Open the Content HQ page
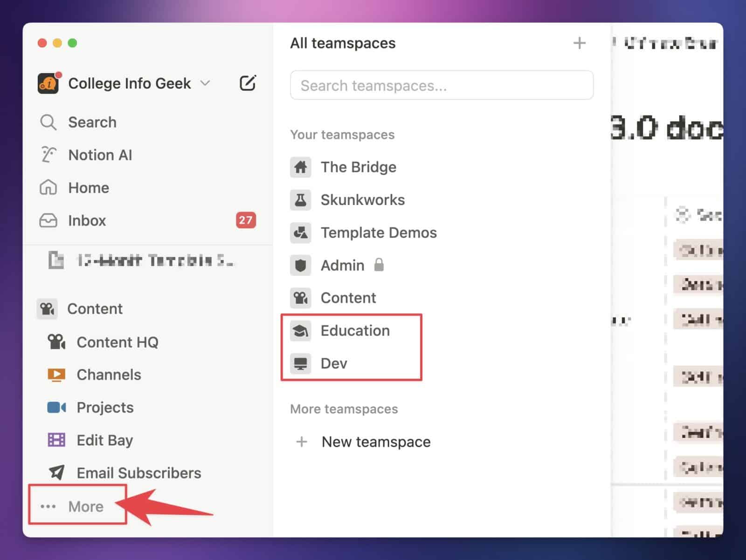 pyautogui.click(x=117, y=342)
